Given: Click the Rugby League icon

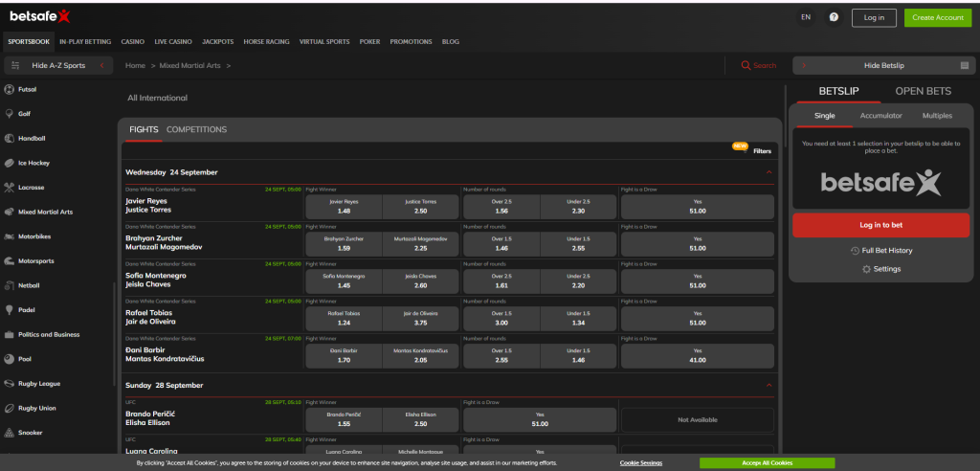Looking at the screenshot, I should coord(9,384).
